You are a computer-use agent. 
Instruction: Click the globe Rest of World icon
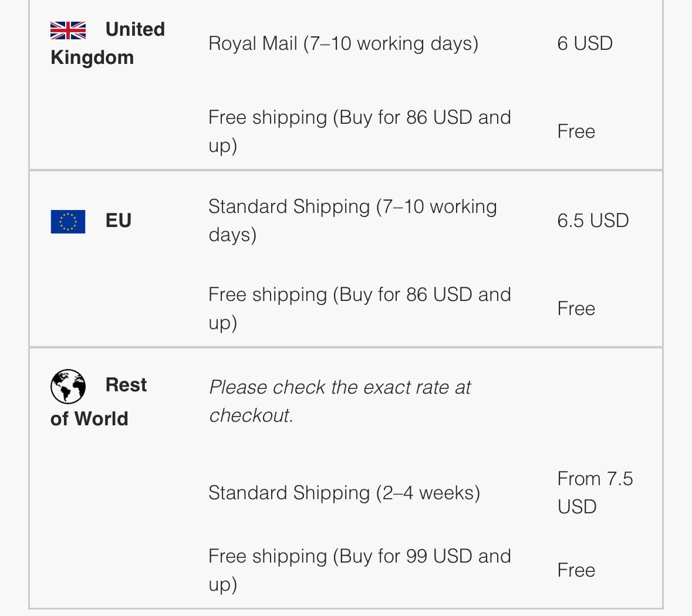[68, 387]
